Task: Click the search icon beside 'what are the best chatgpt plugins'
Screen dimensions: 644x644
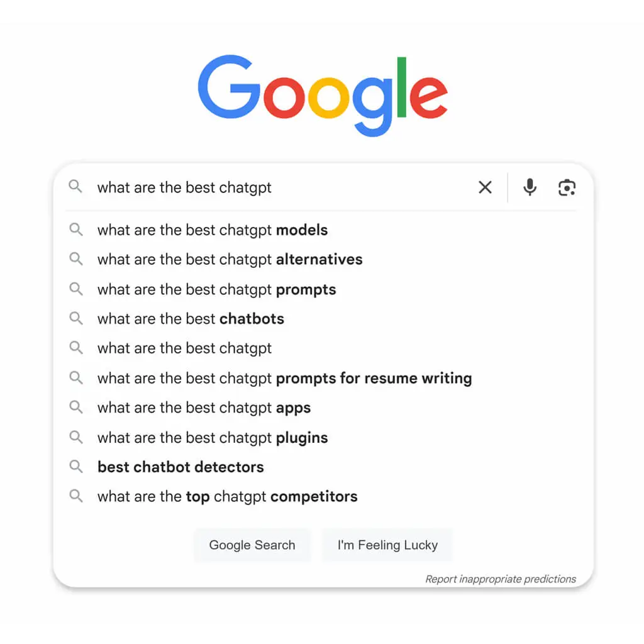Action: 76,437
